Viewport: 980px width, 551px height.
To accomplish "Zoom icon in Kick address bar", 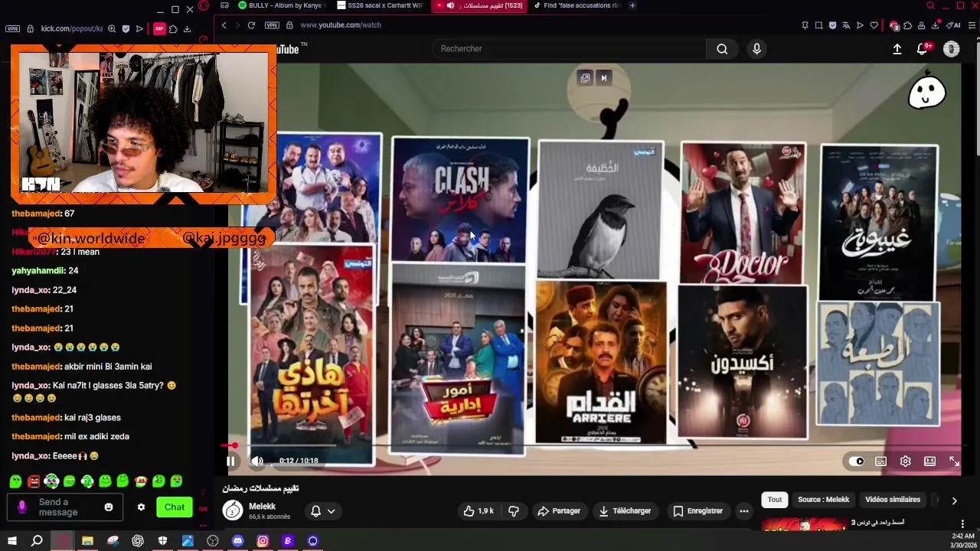I will (112, 29).
